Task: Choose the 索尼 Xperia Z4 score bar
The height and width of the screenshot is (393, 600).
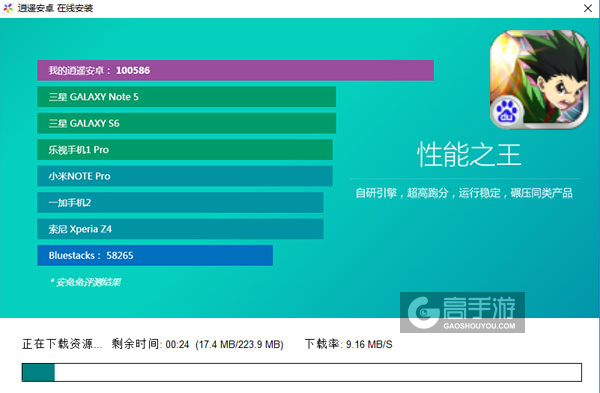Action: pos(180,229)
